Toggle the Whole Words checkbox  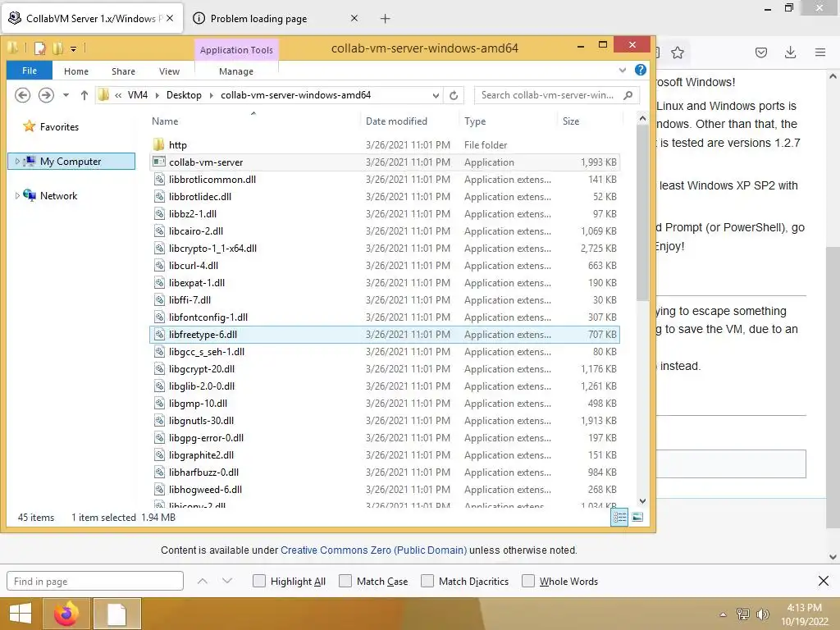pos(528,581)
